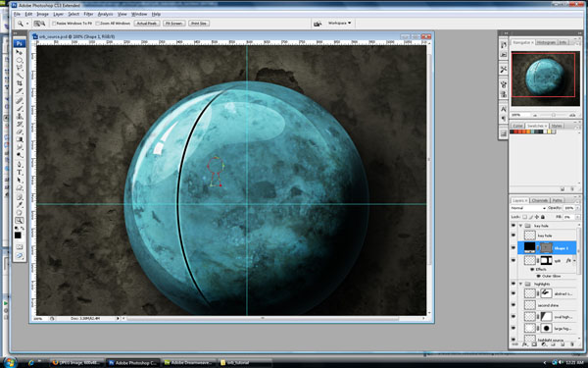
Task: Click the Print Size button
Action: (199, 24)
